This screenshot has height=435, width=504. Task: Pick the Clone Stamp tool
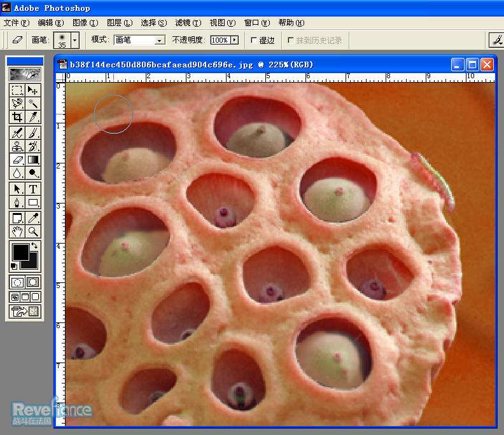(17, 146)
